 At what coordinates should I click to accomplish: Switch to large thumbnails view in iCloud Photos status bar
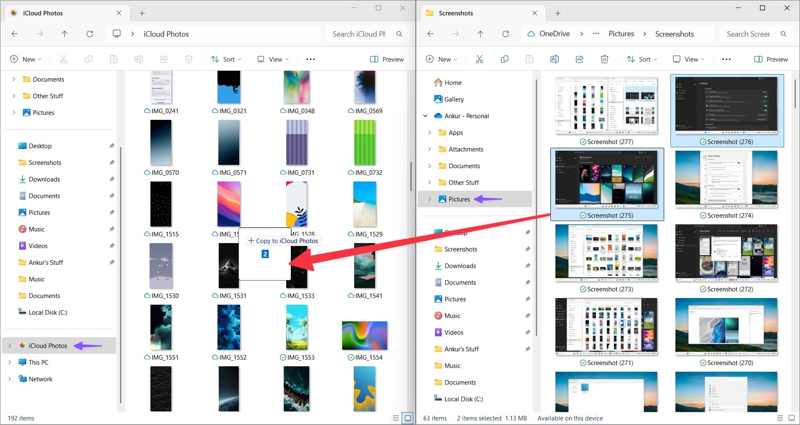[408, 418]
